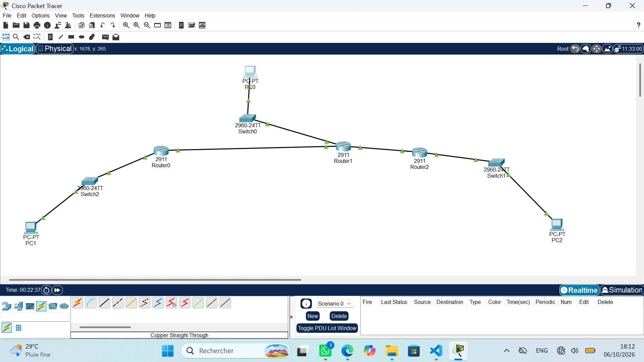Select Network Devices category icon

(7, 306)
